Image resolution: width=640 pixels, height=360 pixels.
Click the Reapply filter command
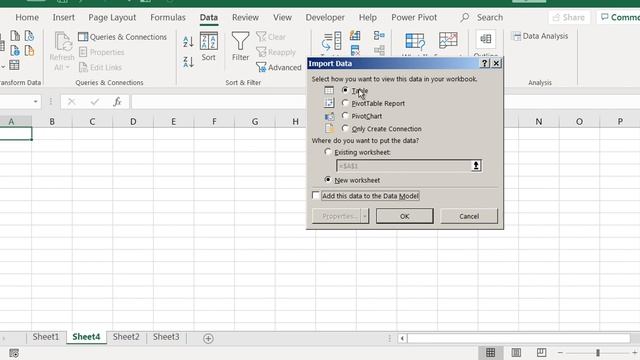(276, 52)
